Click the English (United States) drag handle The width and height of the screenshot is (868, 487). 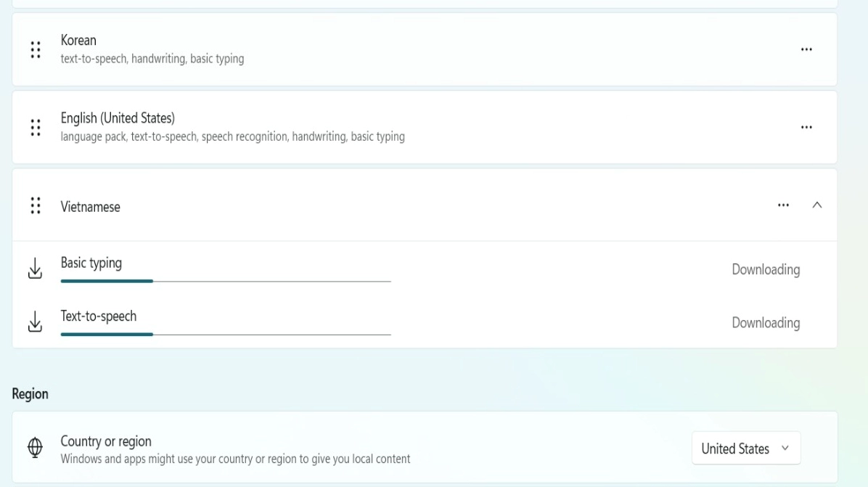click(35, 127)
